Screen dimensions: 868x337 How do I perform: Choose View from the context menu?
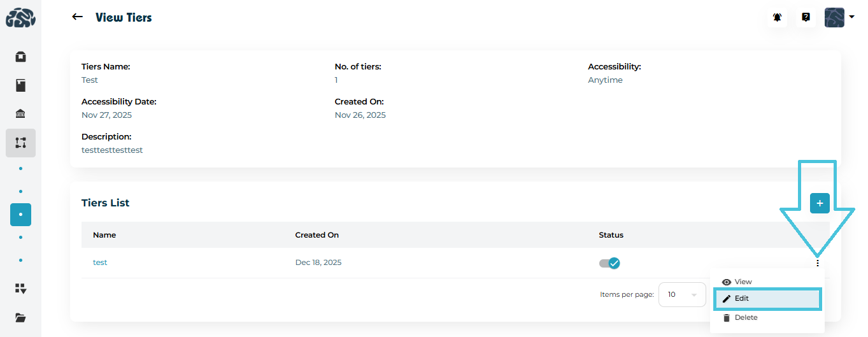point(743,282)
